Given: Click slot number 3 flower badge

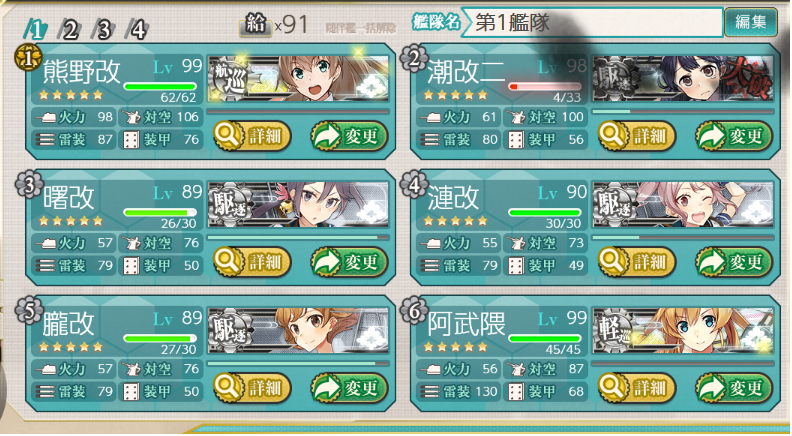Looking at the screenshot, I should tap(27, 184).
